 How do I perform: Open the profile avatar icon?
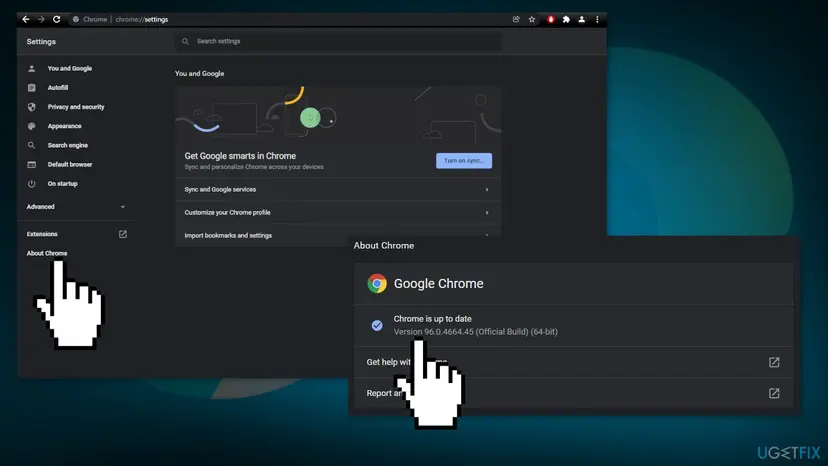(x=581, y=20)
